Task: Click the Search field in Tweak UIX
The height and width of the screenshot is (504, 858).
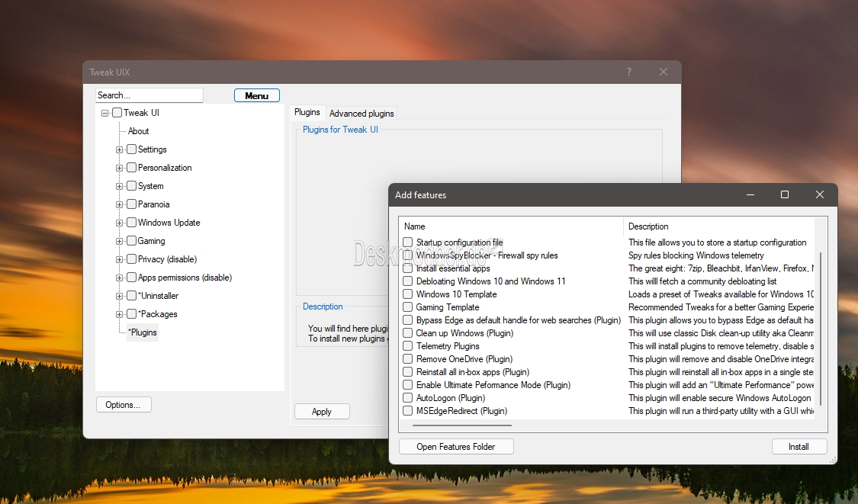Action: (149, 95)
